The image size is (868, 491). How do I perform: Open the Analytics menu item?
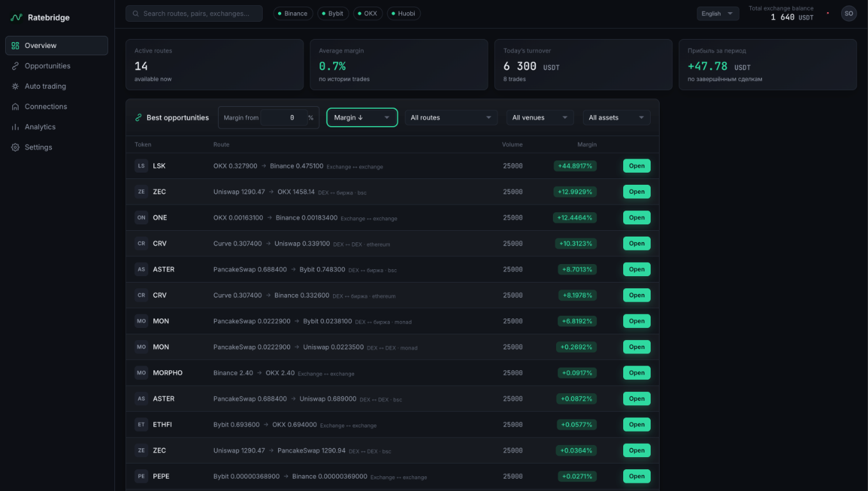tap(56, 127)
